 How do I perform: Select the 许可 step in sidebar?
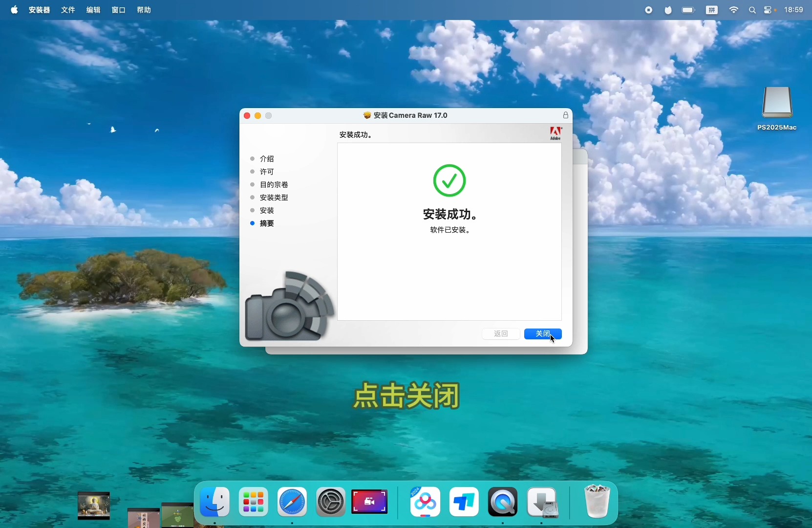tap(267, 172)
